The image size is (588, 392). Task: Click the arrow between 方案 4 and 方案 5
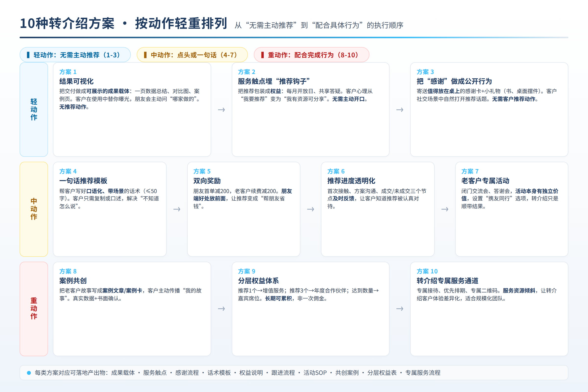click(x=177, y=209)
